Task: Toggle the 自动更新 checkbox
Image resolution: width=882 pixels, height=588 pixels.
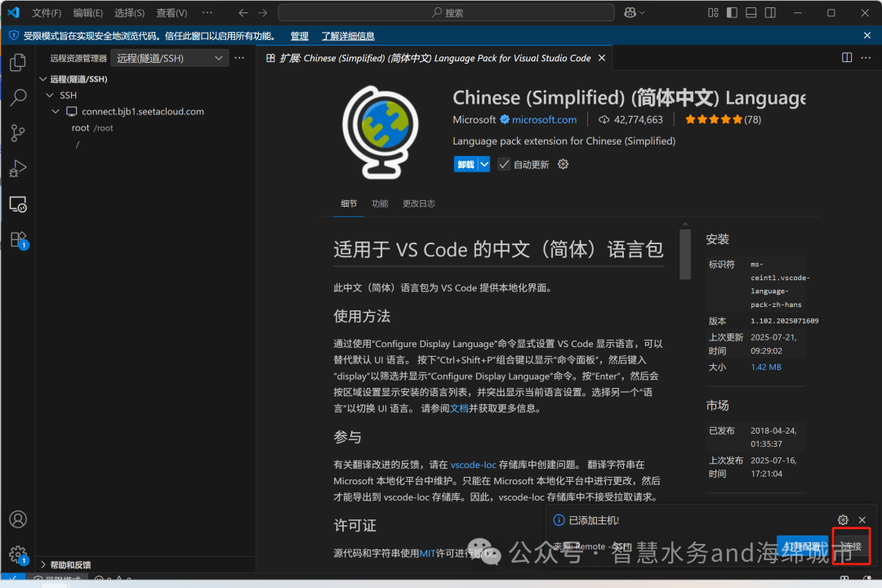Action: pos(504,164)
